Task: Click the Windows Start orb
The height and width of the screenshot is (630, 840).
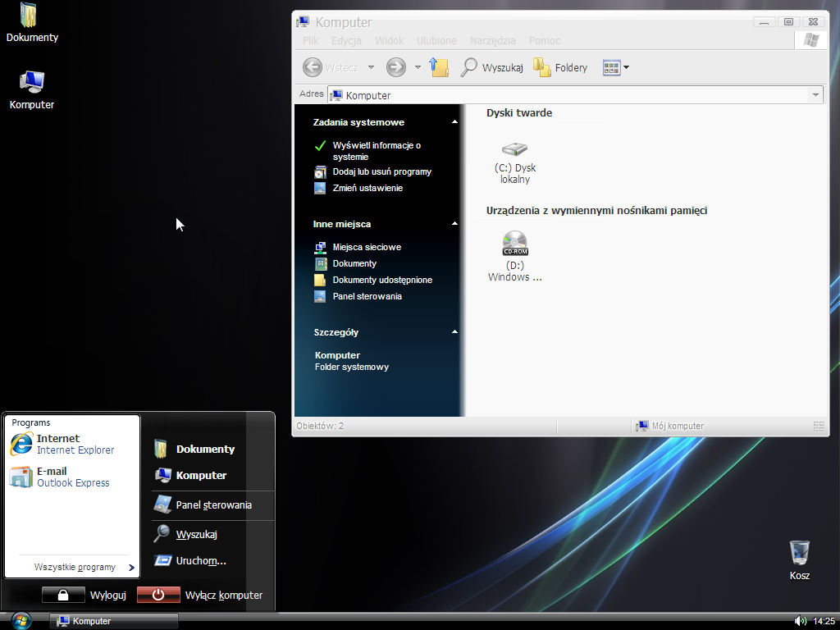Action: click(21, 621)
